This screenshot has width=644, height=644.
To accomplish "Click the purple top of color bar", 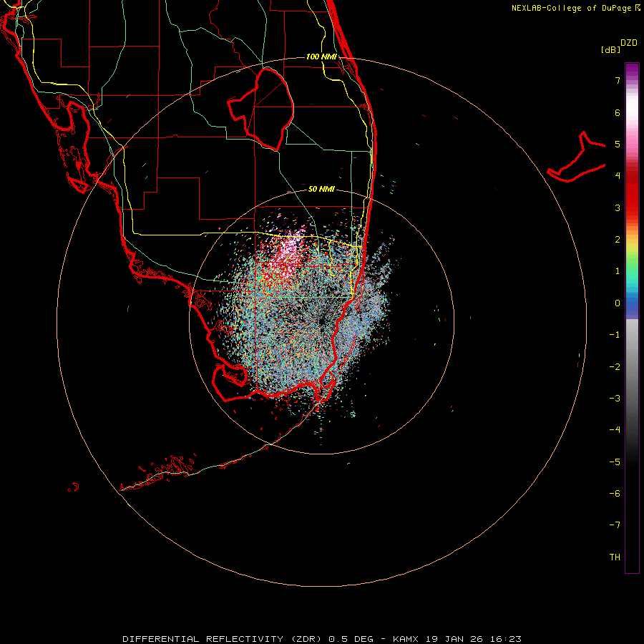I will coord(632,70).
